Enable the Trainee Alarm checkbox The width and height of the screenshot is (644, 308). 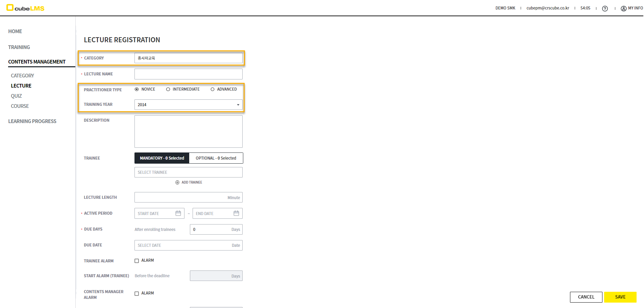(x=137, y=261)
